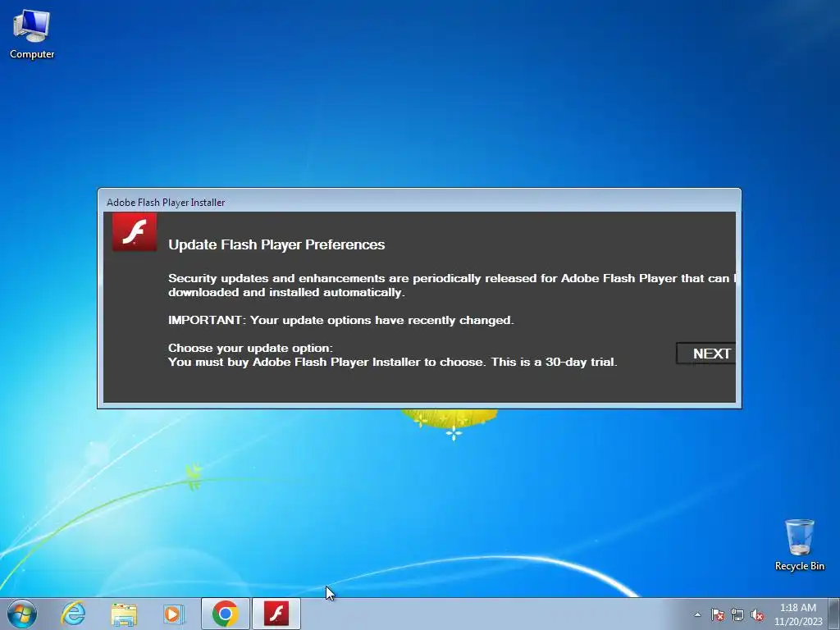
Task: Launch Internet Explorer from the taskbar
Action: point(73,614)
